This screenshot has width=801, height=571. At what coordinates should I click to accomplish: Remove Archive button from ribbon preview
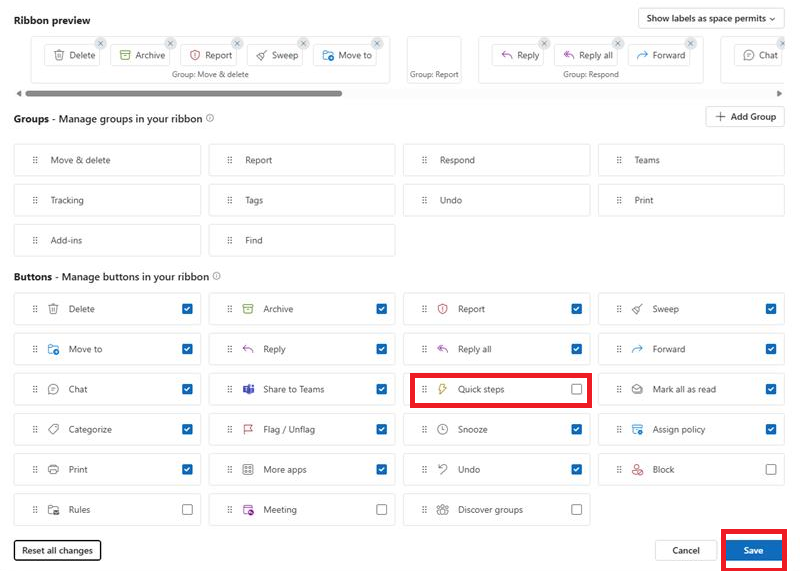coord(171,43)
